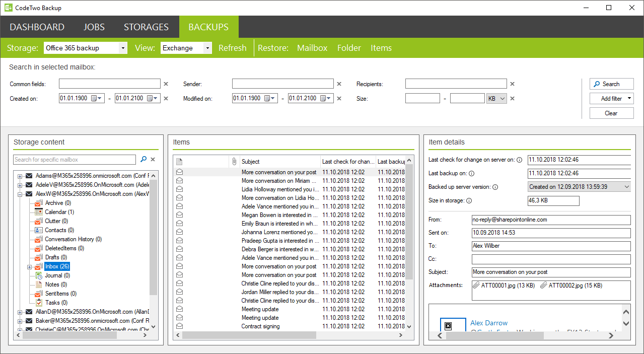Viewport: 644px width, 354px height.
Task: Open the Add filter dropdown
Action: 612,99
